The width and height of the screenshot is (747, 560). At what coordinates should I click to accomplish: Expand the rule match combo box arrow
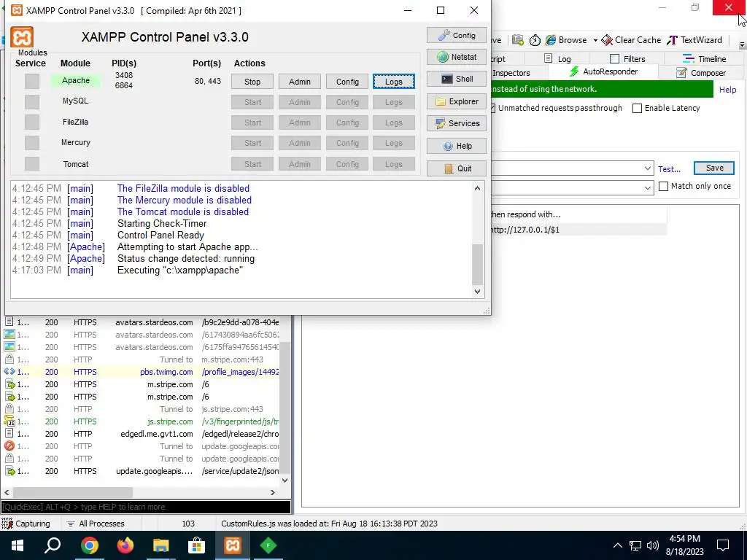[x=648, y=168]
